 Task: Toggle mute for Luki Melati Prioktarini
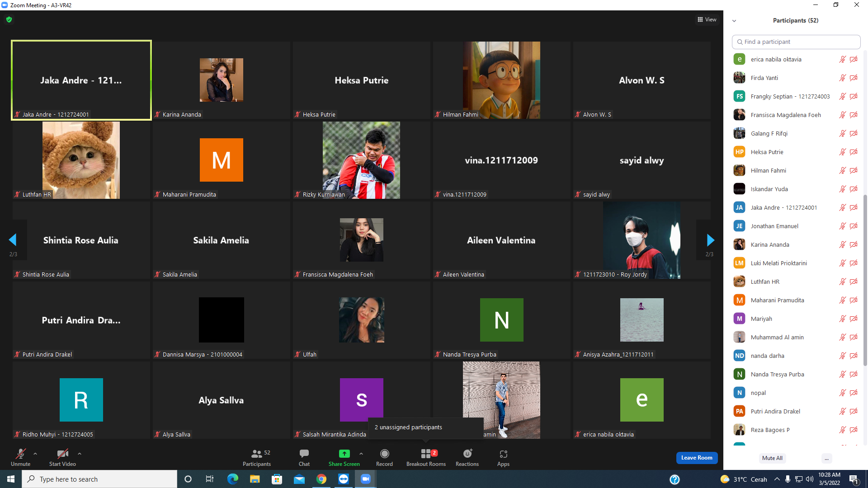coord(842,263)
